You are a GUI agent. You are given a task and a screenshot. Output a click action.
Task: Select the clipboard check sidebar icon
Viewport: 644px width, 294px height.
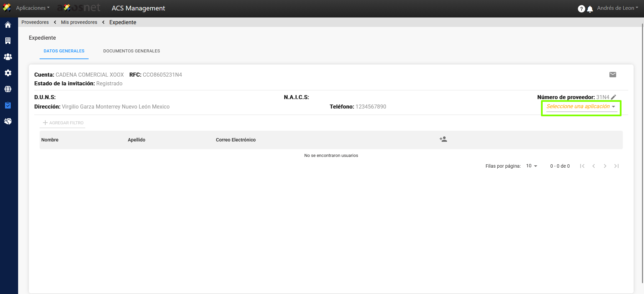8,105
